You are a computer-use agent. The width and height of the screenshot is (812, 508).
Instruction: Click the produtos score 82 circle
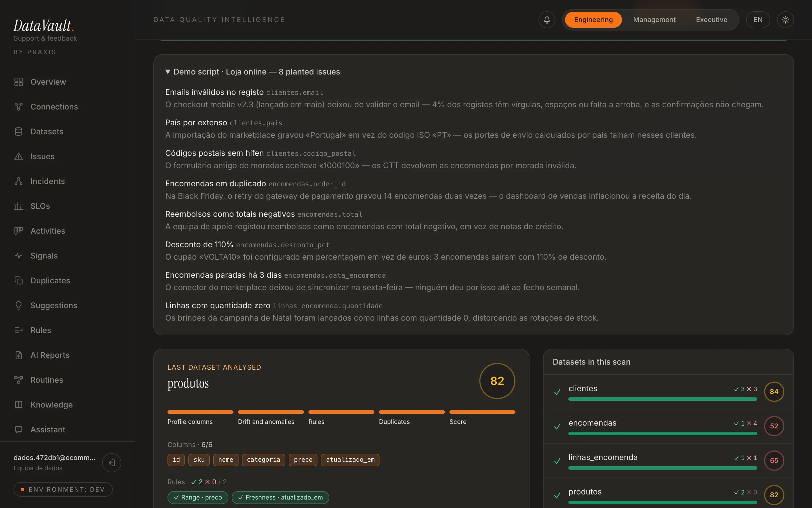click(497, 381)
